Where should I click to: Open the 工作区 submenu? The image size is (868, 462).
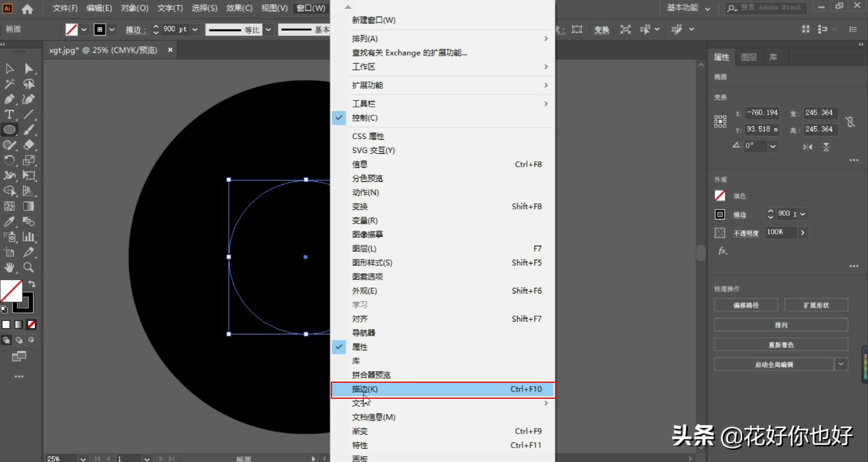point(443,67)
